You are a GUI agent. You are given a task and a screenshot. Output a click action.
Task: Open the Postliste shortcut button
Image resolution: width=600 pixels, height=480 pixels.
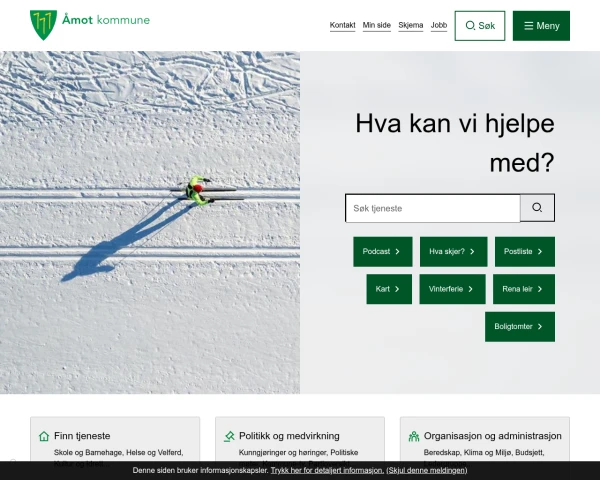tap(525, 251)
